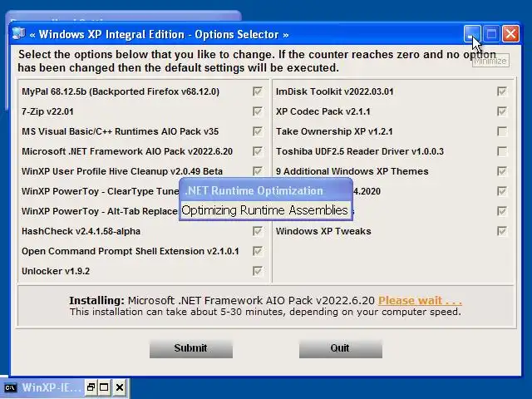Click the Please wait link
The width and height of the screenshot is (532, 399).
pyautogui.click(x=420, y=301)
